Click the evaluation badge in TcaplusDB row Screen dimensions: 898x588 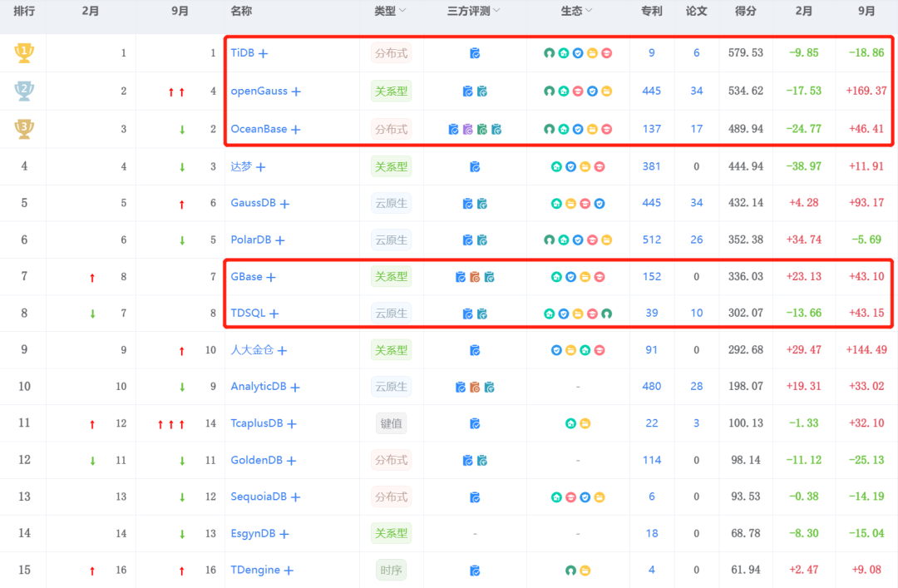[x=475, y=423]
